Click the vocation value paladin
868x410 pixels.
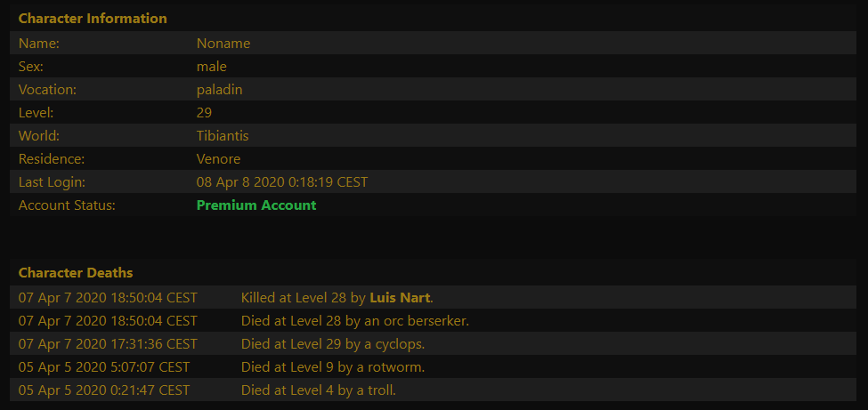pos(219,90)
